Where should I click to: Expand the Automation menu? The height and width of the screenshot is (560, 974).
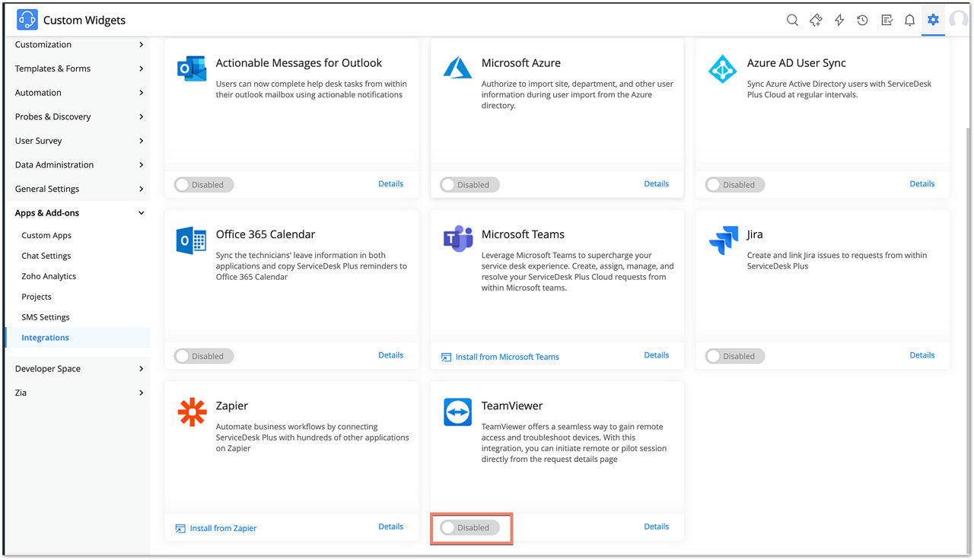coord(37,92)
